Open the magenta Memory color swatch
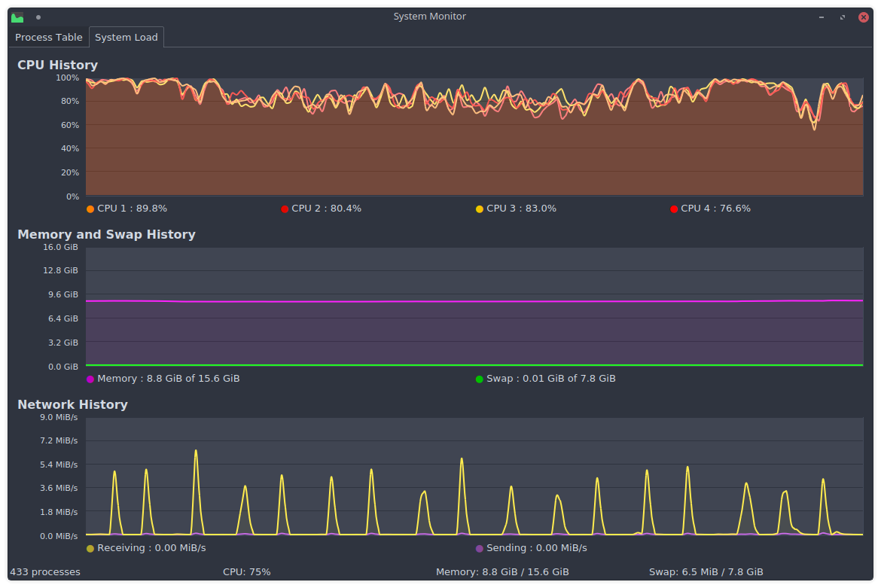881x588 pixels. [90, 379]
